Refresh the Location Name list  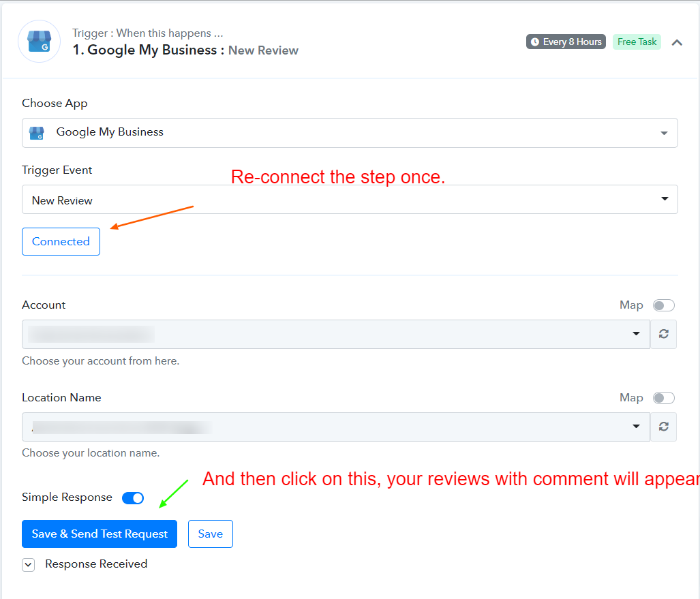coord(663,427)
